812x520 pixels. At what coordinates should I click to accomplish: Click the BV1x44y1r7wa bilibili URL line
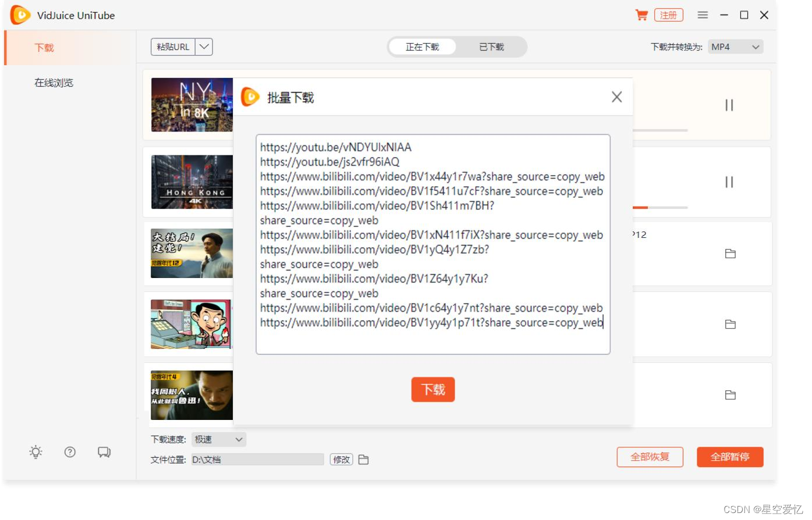coord(432,176)
